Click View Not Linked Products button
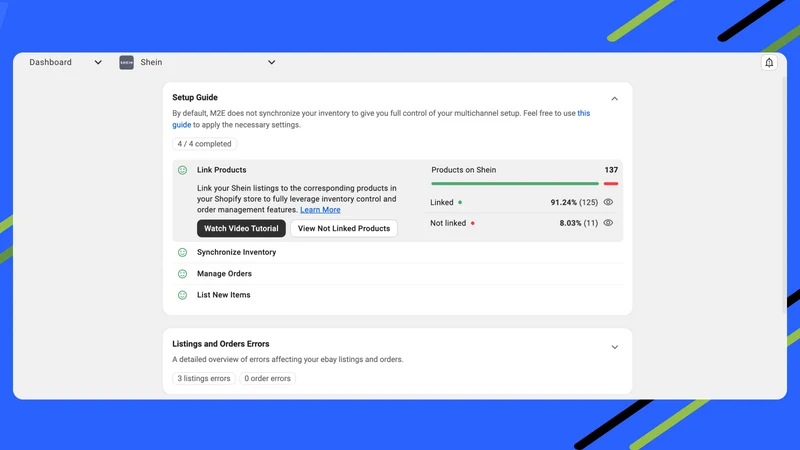This screenshot has width=800, height=450. click(344, 228)
